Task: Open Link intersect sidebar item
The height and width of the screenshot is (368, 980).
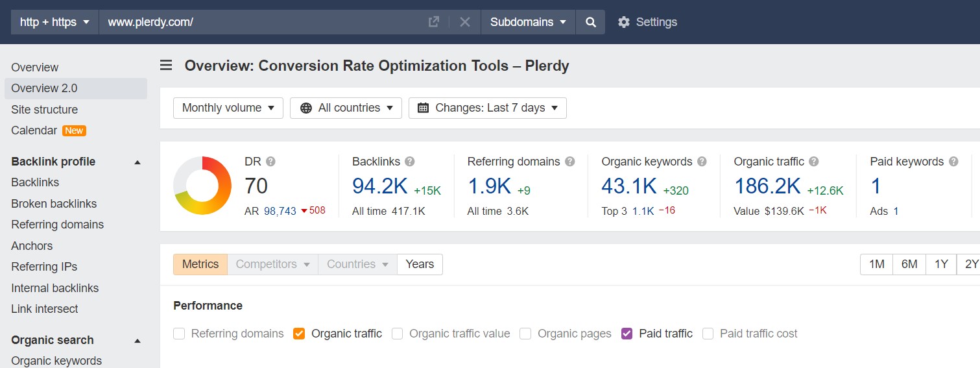Action: point(45,309)
